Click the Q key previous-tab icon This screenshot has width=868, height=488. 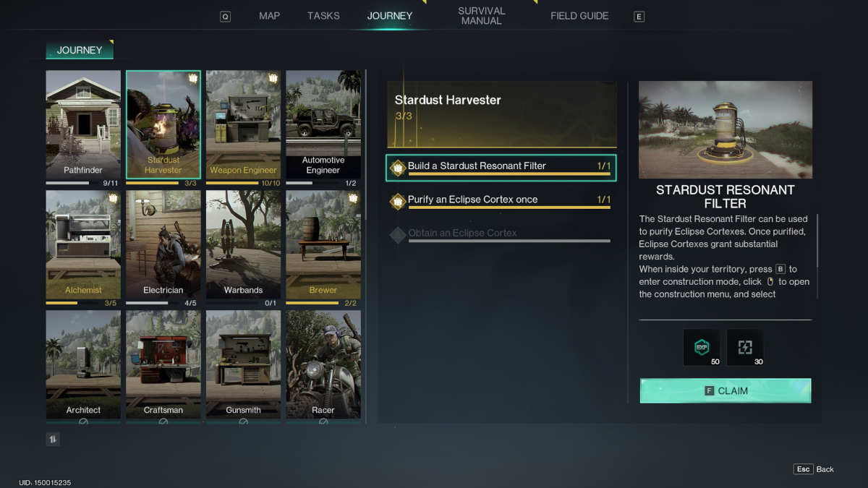tap(225, 17)
